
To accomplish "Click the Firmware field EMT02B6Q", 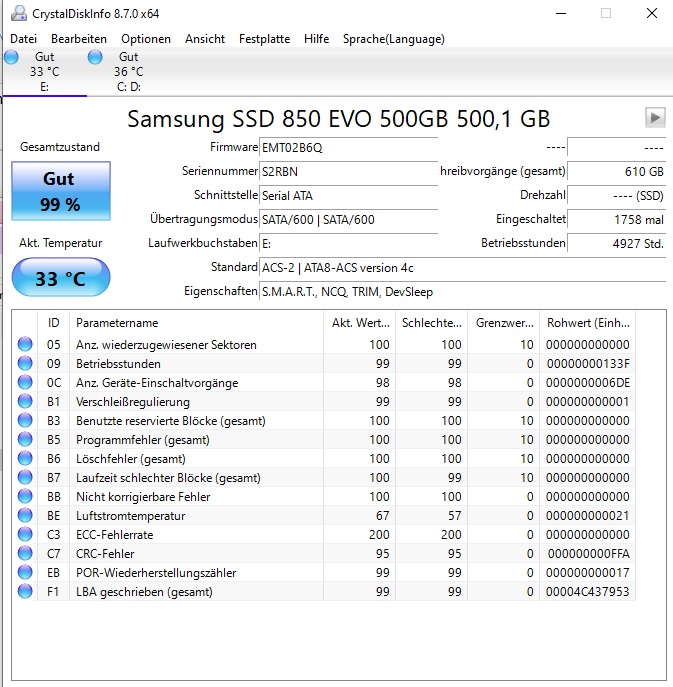I will tap(348, 148).
